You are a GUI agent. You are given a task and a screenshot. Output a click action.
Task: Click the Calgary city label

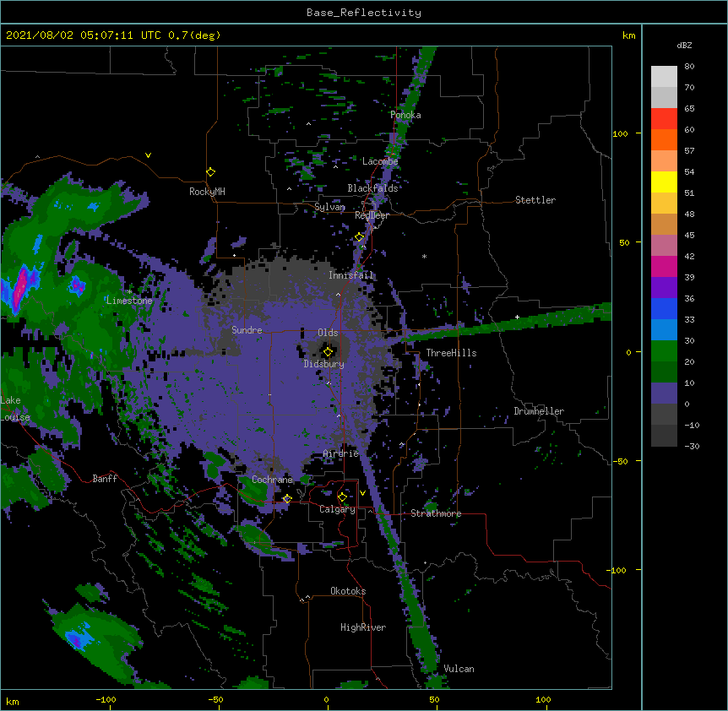pyautogui.click(x=337, y=509)
